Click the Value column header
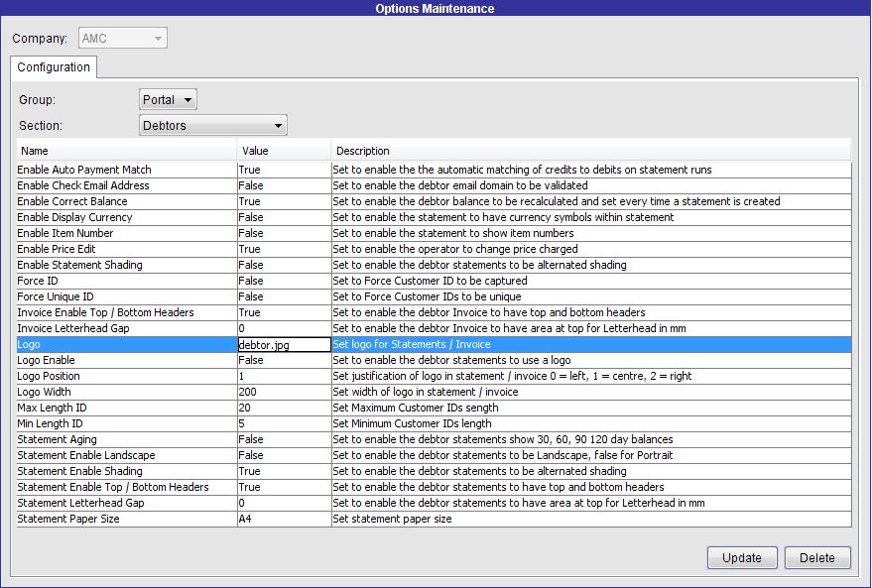 (x=284, y=151)
